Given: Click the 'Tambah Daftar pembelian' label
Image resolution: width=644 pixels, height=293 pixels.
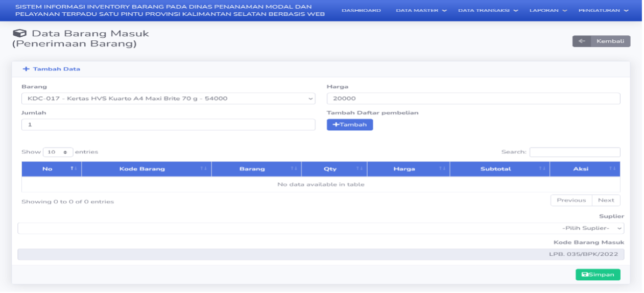Looking at the screenshot, I should pos(373,113).
